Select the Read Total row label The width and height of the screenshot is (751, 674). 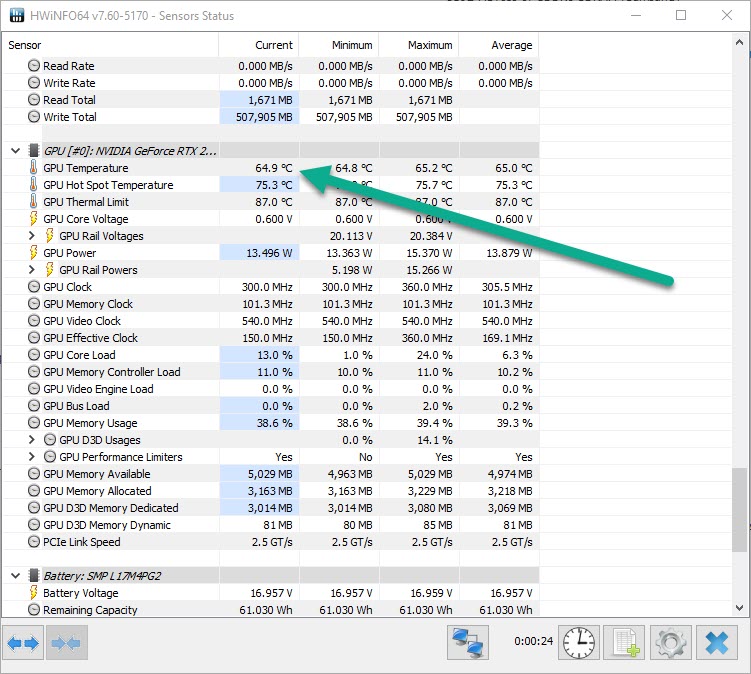click(x=69, y=100)
